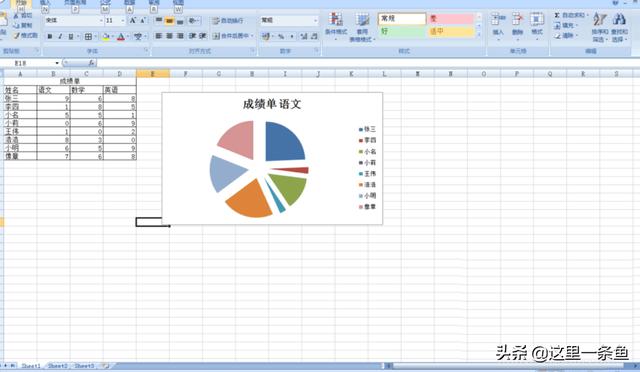Click the Phonetic guide (文) icon
The height and width of the screenshot is (372, 640).
tap(138, 37)
